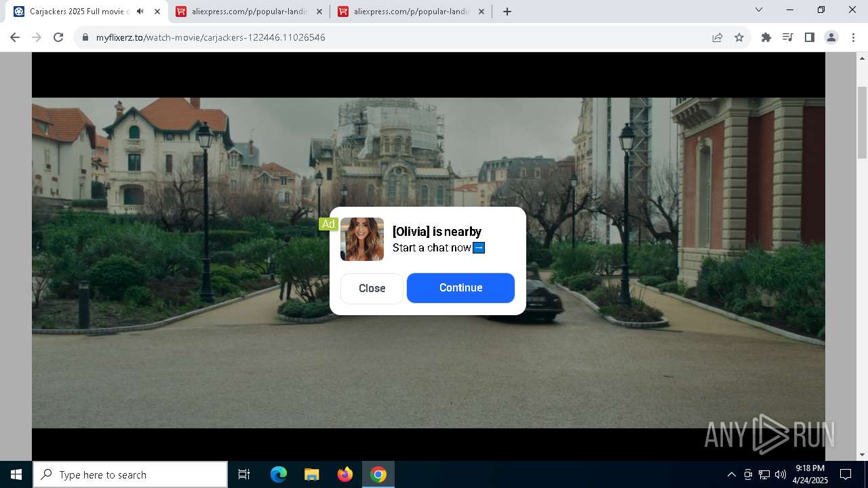Open the taskbar clock showing 9:18 PM
868x488 pixels.
coord(810,474)
